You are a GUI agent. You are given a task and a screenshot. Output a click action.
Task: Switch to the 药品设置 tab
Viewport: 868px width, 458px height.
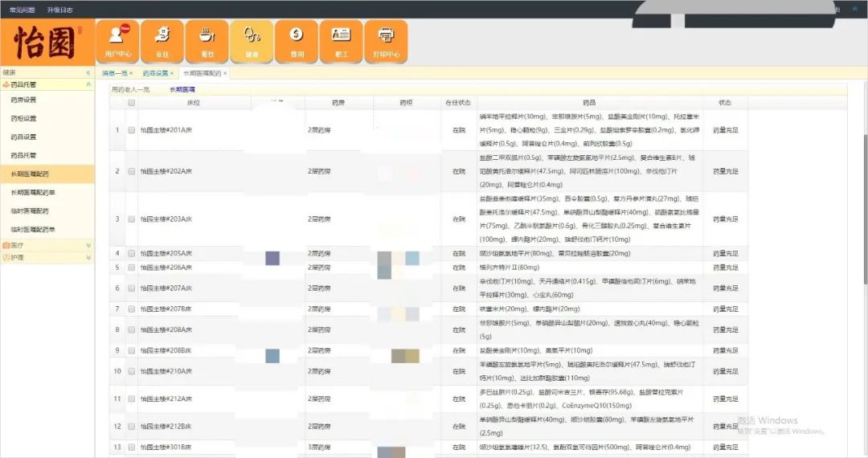[x=155, y=73]
